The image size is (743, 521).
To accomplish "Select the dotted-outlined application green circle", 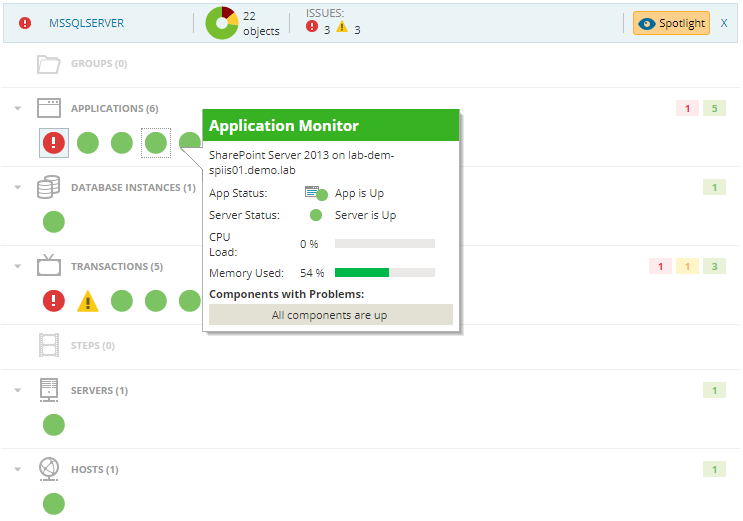I will (156, 142).
